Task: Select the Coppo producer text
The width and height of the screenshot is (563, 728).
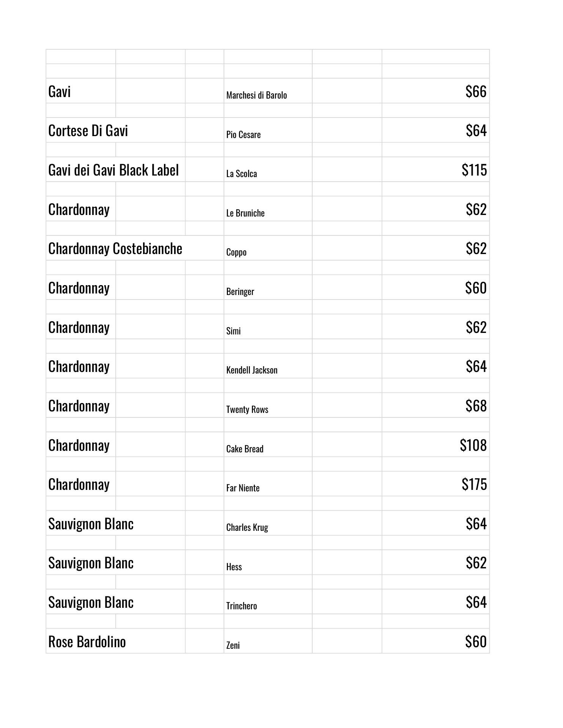Action: (x=236, y=252)
